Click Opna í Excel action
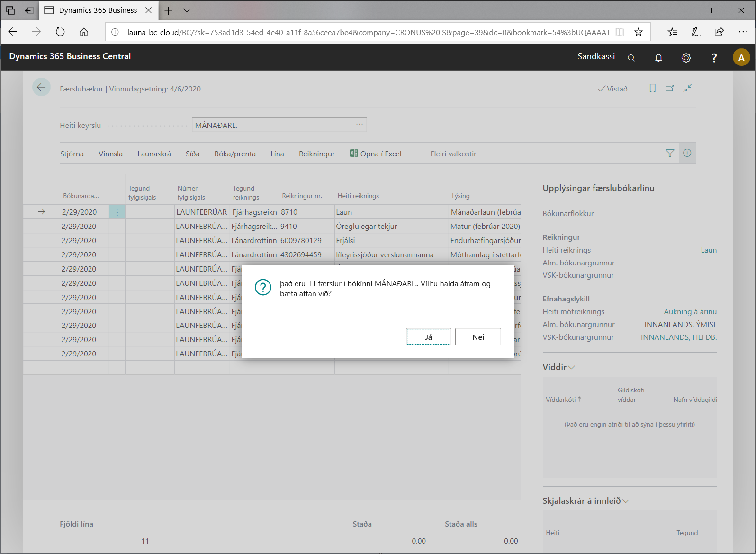The width and height of the screenshot is (756, 554). (376, 154)
